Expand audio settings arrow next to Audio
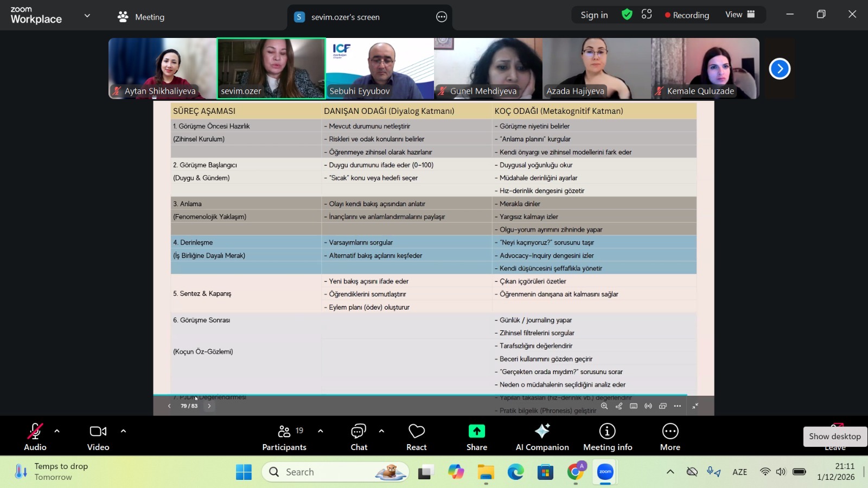The height and width of the screenshot is (488, 868). [57, 431]
